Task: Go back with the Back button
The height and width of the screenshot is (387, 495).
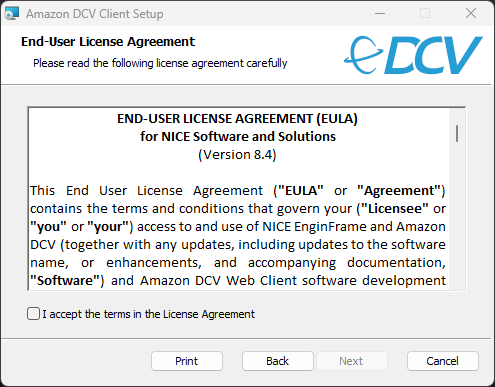Action: coord(278,361)
